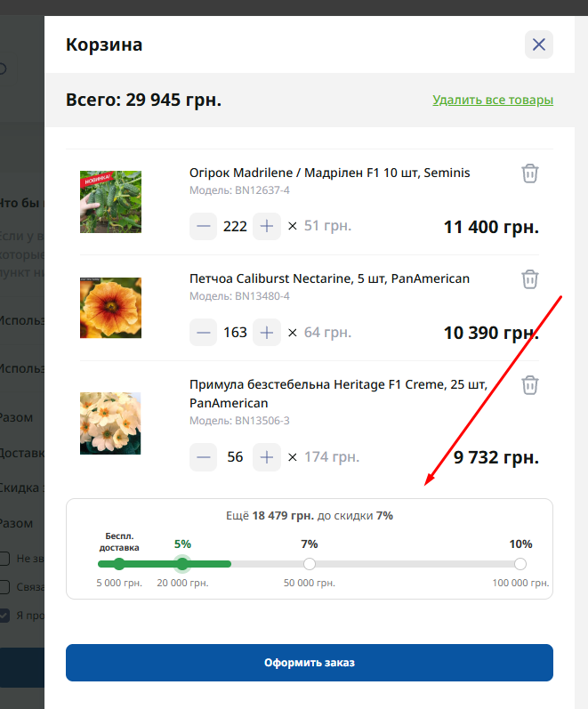Click the 10 390 грн. item subtotal
The width and height of the screenshot is (588, 709).
pyautogui.click(x=491, y=333)
